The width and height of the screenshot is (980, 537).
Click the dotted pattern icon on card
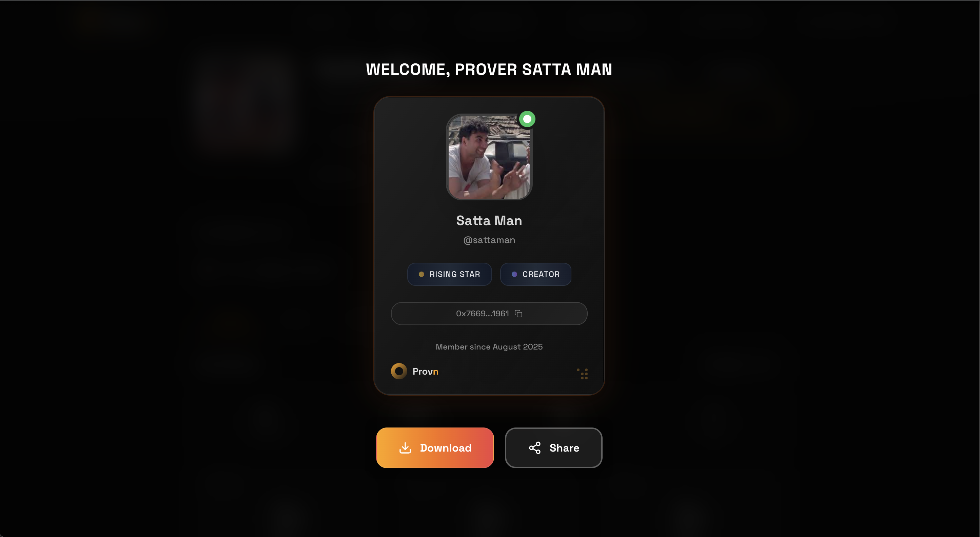583,374
